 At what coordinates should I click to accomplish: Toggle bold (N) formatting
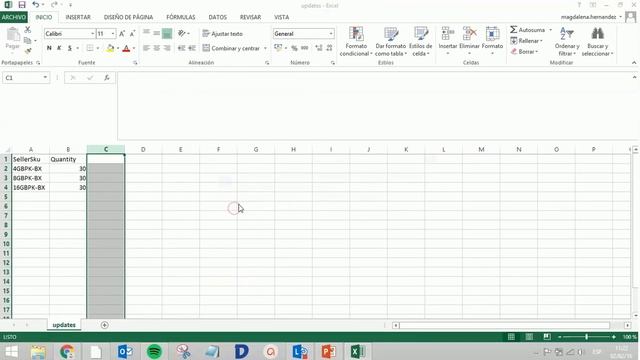tap(49, 48)
